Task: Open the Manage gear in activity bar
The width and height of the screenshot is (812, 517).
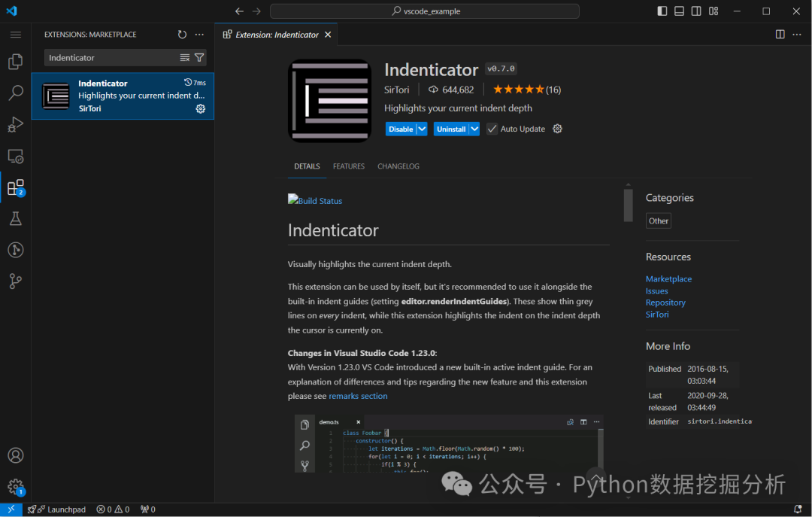Action: (x=16, y=487)
